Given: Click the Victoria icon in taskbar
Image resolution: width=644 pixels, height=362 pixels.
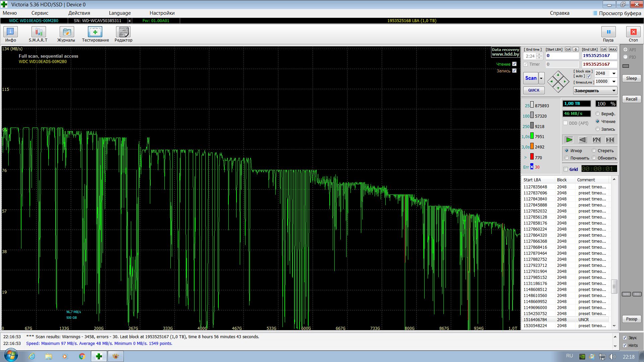Looking at the screenshot, I should tap(99, 356).
